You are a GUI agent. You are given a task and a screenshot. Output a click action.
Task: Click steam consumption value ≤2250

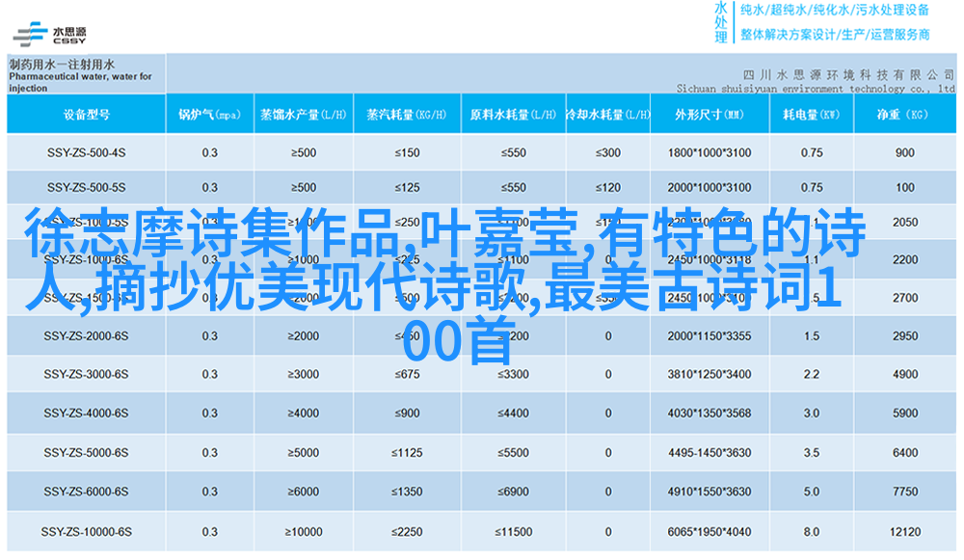point(407,532)
